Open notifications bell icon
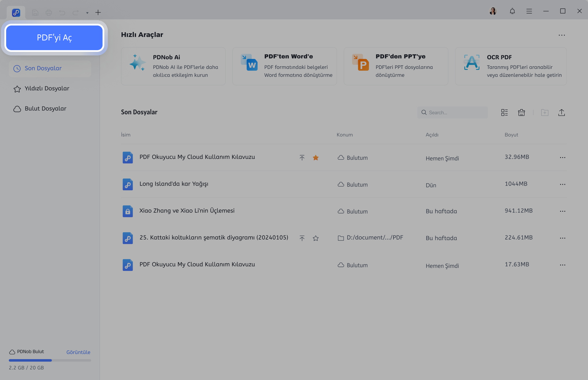Image resolution: width=588 pixels, height=380 pixels. pos(512,11)
